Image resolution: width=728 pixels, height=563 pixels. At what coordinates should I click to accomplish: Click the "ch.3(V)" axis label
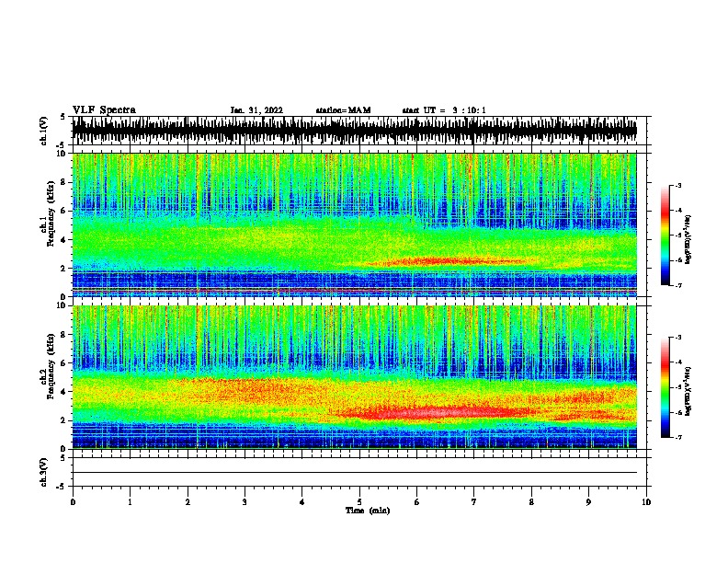[43, 472]
